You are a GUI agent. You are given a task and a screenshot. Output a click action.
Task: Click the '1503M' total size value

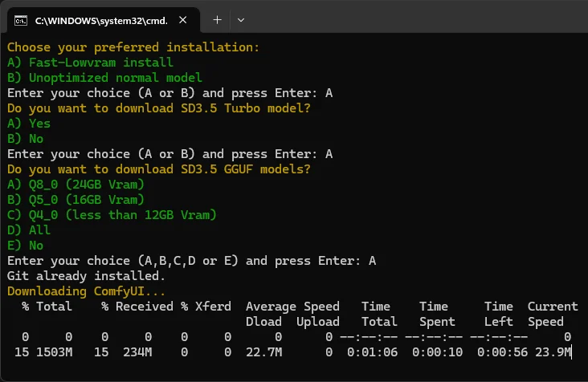click(55, 352)
